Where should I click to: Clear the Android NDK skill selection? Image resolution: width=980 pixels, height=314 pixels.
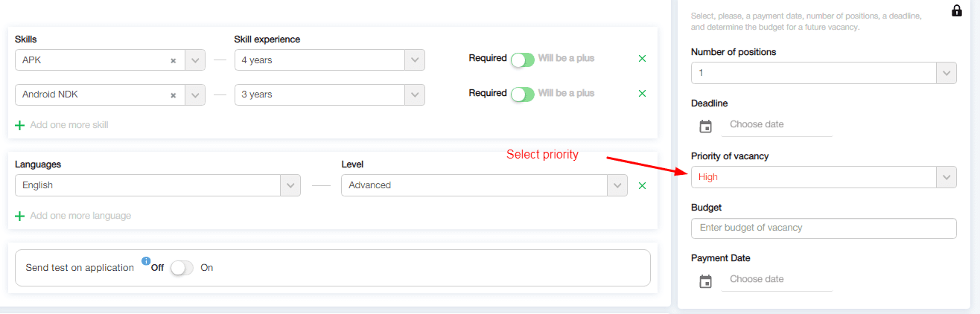pos(174,95)
